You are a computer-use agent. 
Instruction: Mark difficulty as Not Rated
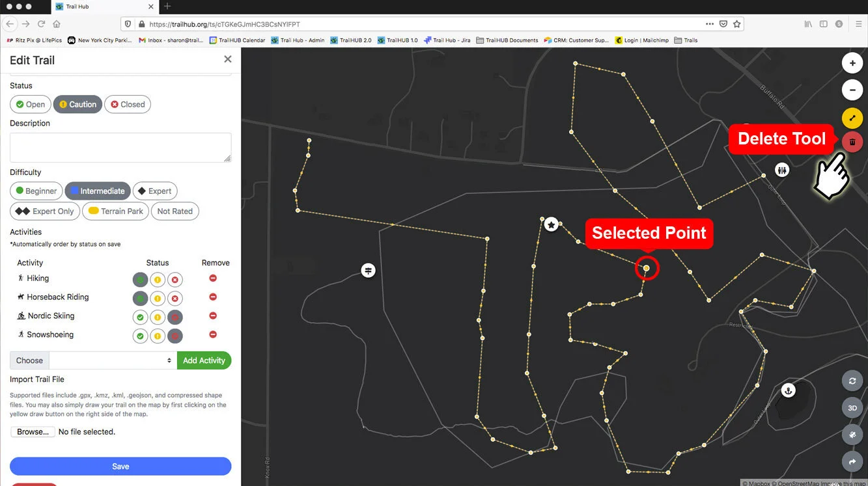pyautogui.click(x=175, y=211)
